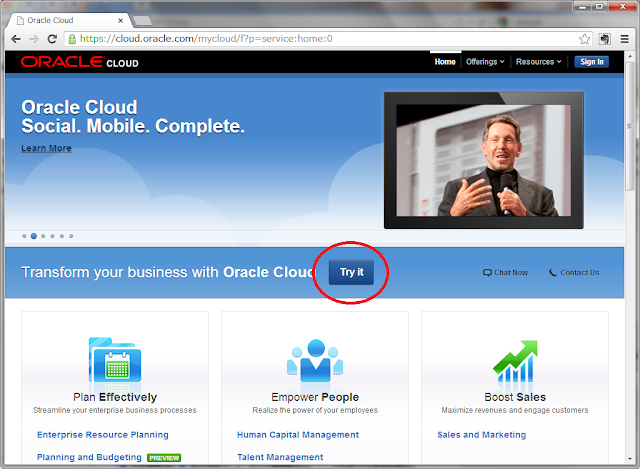
Task: Expand the Offerings dropdown menu
Action: (485, 62)
